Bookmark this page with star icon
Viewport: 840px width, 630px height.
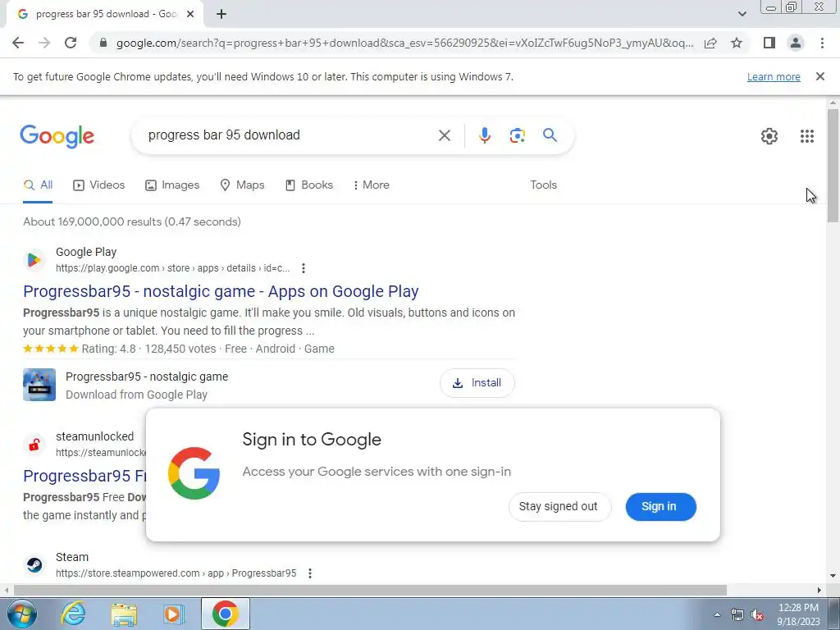coord(737,43)
